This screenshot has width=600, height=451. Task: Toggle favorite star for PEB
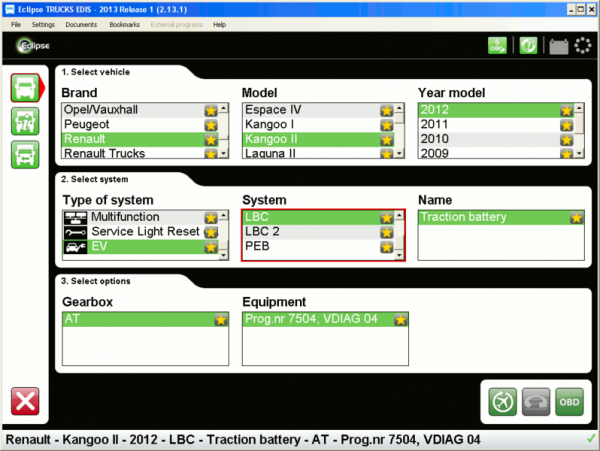tap(386, 247)
